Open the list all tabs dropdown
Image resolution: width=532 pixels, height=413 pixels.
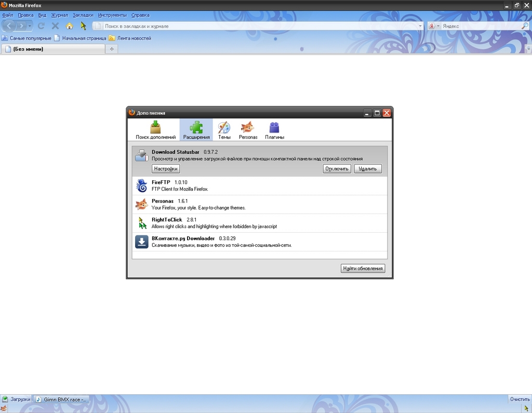[528, 49]
